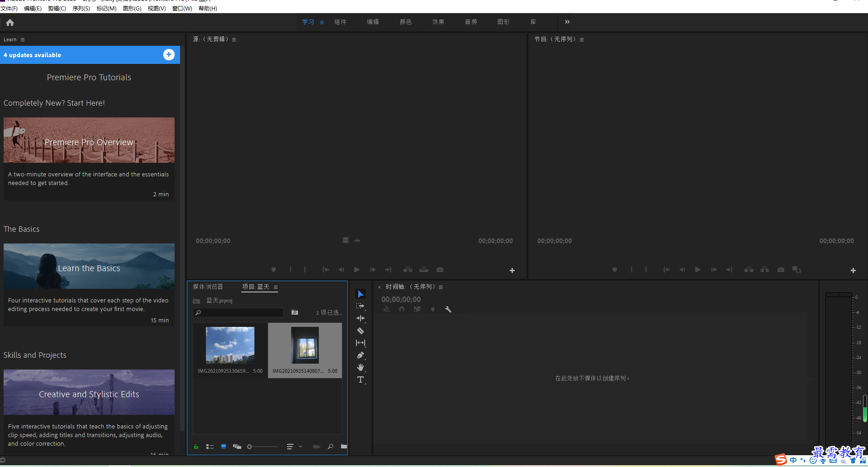Click the thumbnail zoom slider handle

tap(249, 447)
